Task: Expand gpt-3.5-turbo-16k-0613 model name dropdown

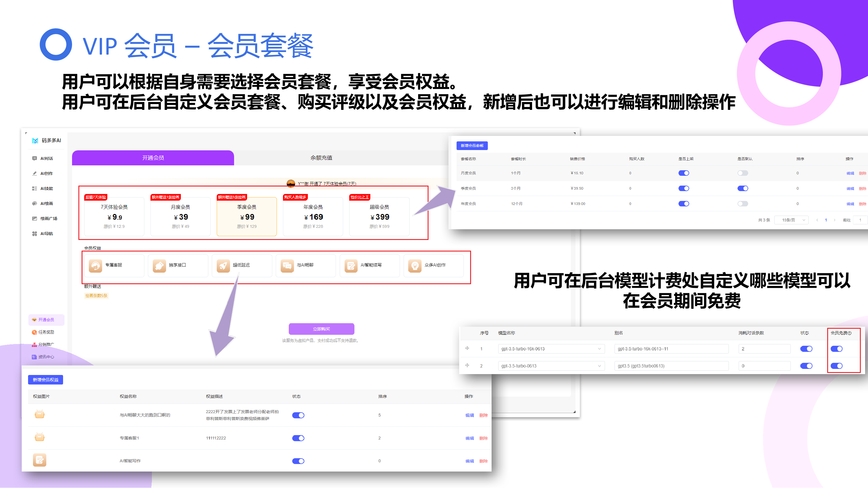Action: (x=599, y=349)
